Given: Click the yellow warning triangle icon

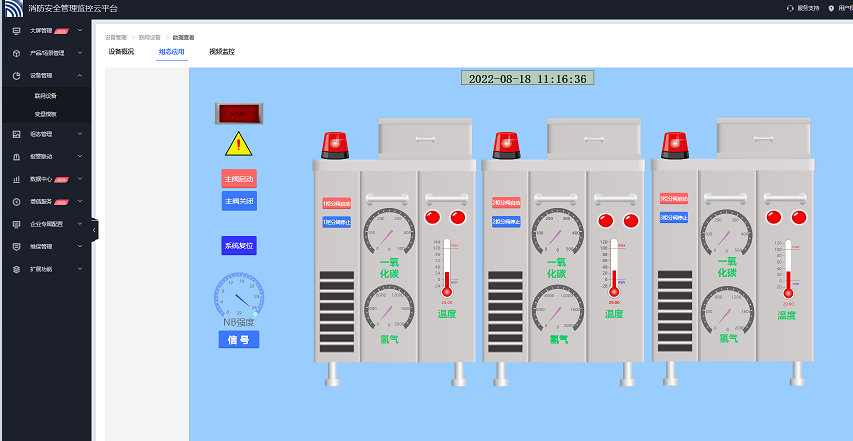Looking at the screenshot, I should (x=239, y=144).
